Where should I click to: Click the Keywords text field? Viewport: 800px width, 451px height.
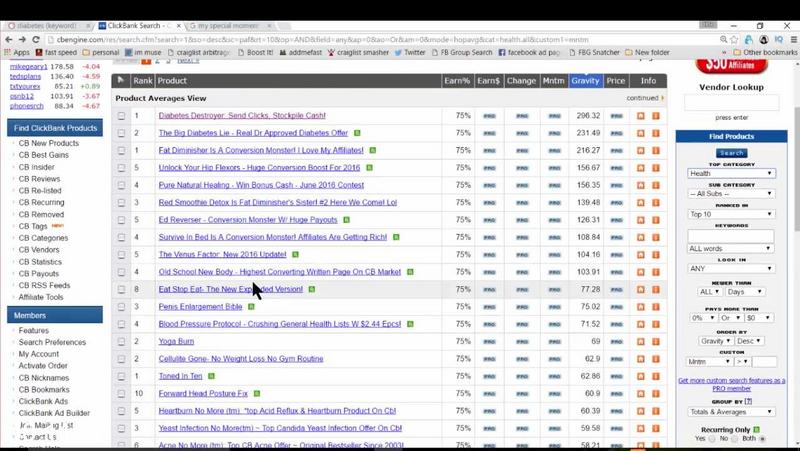(x=731, y=236)
